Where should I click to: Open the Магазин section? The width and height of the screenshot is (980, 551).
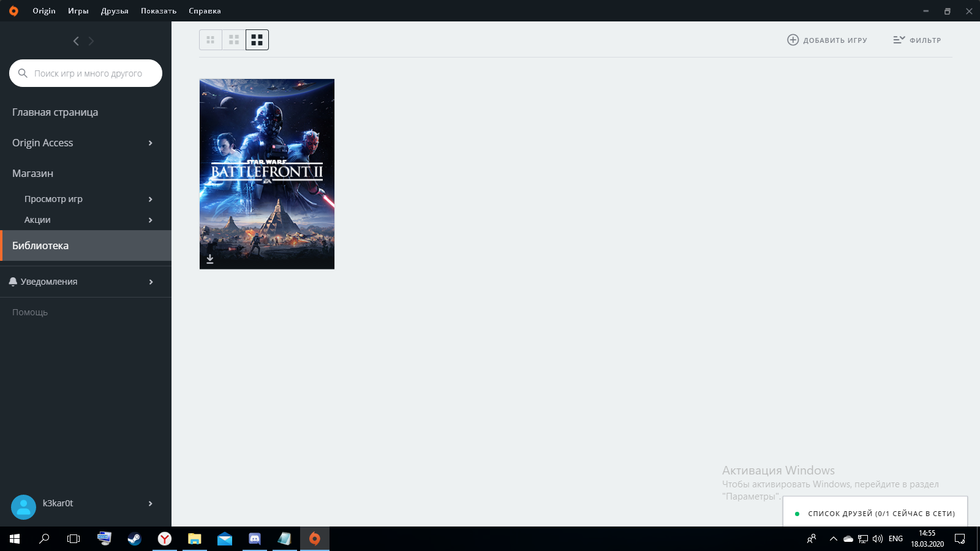click(x=32, y=173)
